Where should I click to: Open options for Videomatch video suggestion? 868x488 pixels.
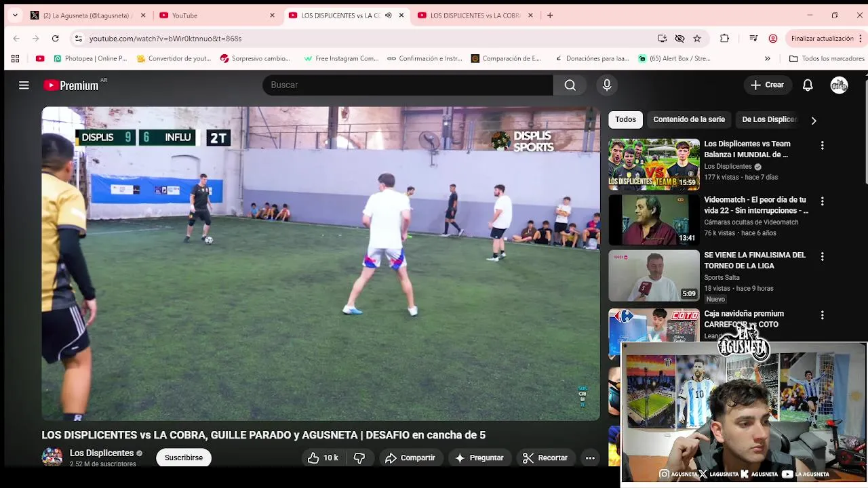click(x=822, y=201)
